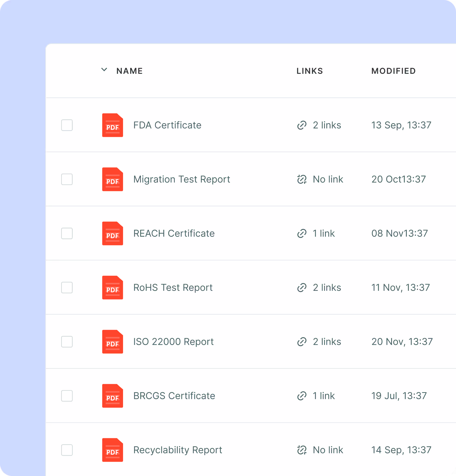Click the PDF icon for FDA Certificate
Image resolution: width=456 pixels, height=476 pixels.
pyautogui.click(x=112, y=125)
